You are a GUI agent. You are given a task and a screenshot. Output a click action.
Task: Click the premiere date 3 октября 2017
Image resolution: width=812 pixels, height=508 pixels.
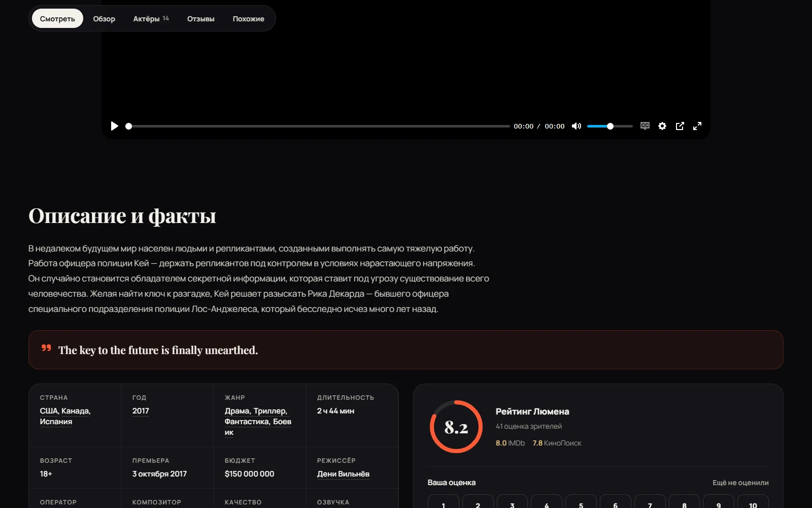159,474
